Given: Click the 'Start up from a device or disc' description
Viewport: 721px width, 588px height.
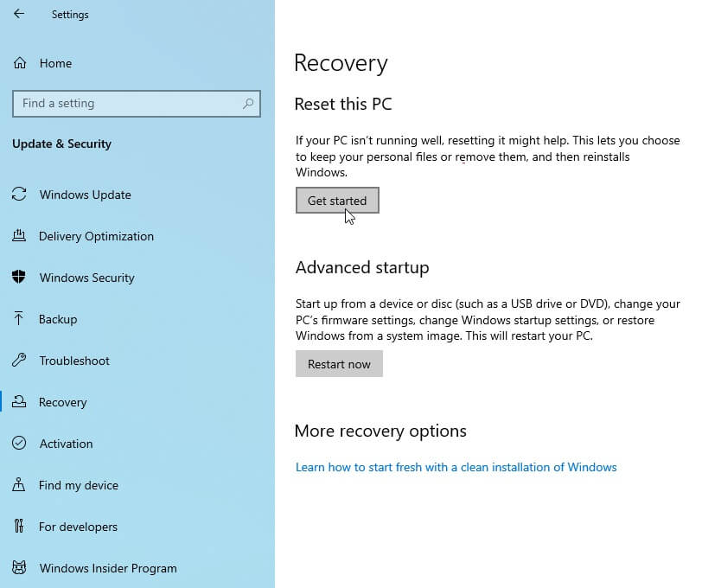Looking at the screenshot, I should [488, 320].
